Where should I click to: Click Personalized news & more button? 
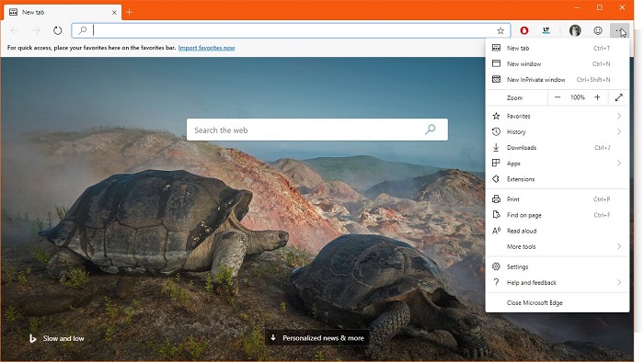317,338
